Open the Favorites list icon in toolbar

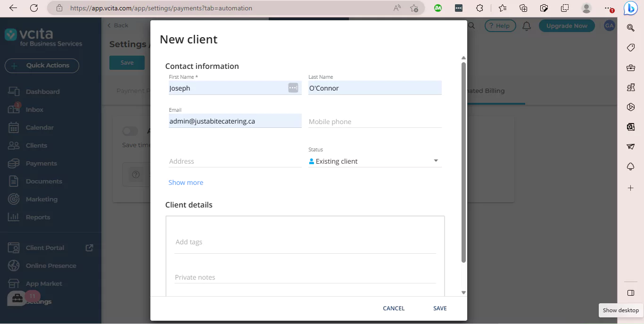point(503,8)
